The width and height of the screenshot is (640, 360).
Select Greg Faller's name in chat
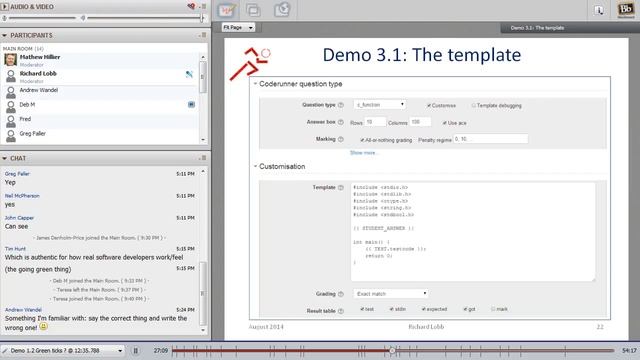[17, 173]
